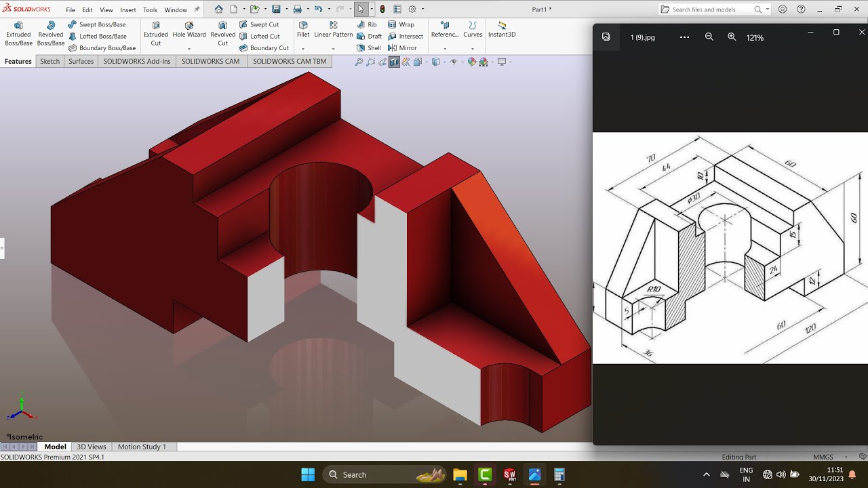Select the Mirror feature
This screenshot has width=868, height=488.
402,48
